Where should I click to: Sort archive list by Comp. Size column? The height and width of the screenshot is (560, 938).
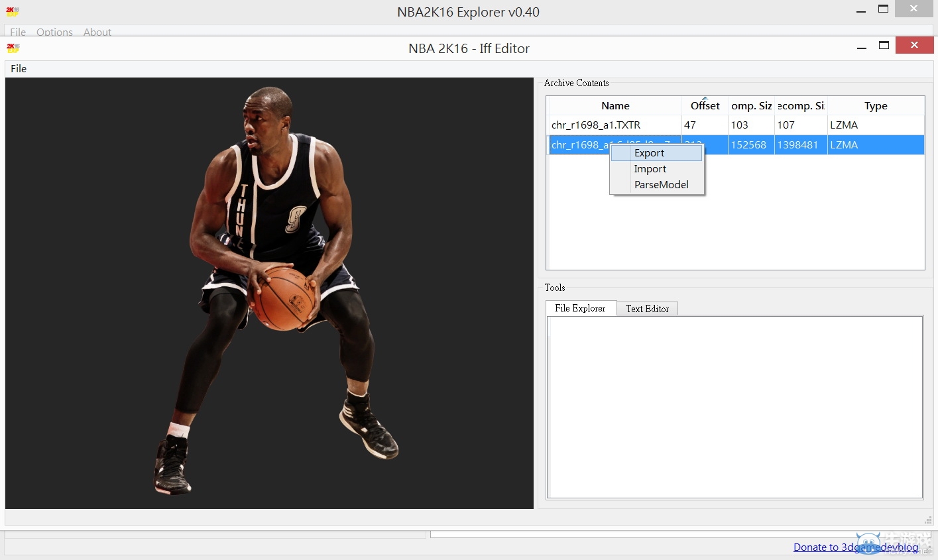(x=751, y=106)
